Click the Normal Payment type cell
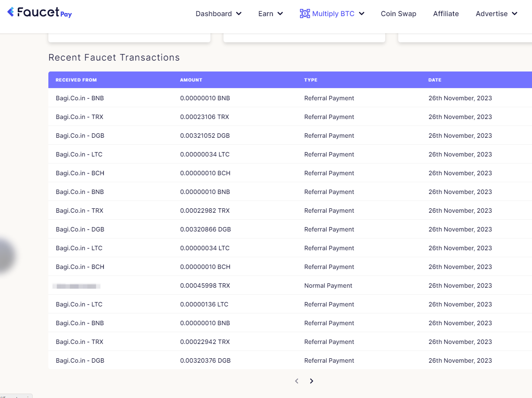Viewport: 532px width, 398px height. click(x=328, y=286)
